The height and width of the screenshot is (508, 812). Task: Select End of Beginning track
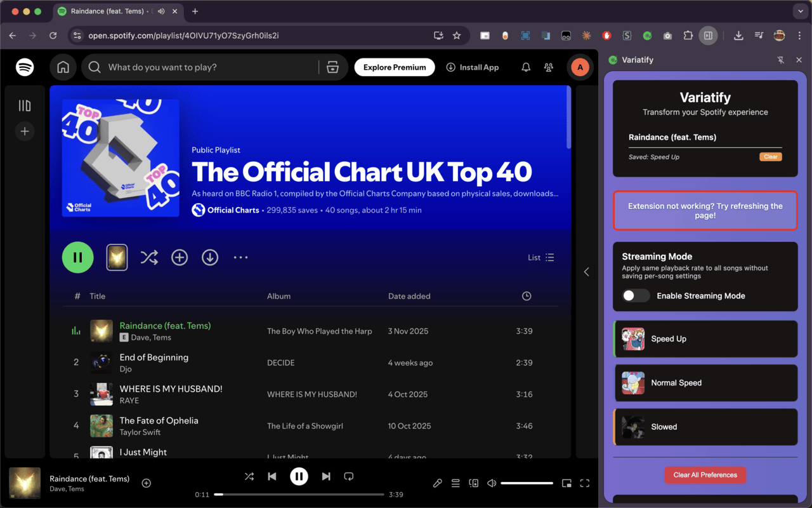[x=154, y=358]
